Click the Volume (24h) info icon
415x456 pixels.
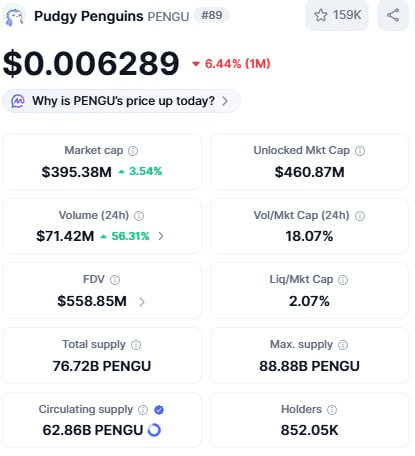139,216
